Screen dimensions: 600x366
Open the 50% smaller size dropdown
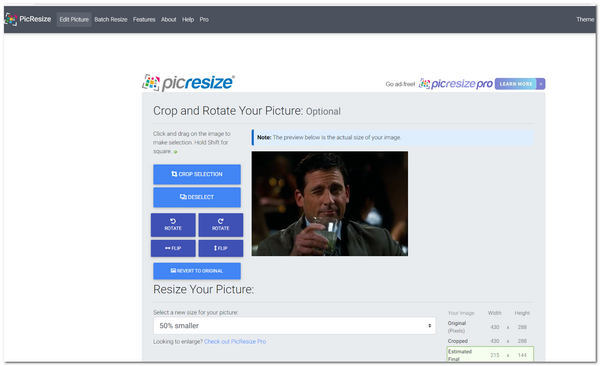pyautogui.click(x=294, y=326)
